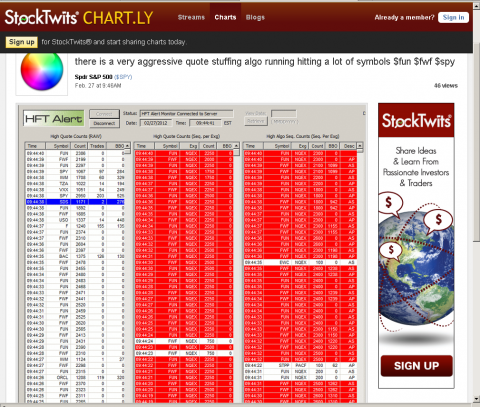Click the yellow Sign up button

pos(22,42)
